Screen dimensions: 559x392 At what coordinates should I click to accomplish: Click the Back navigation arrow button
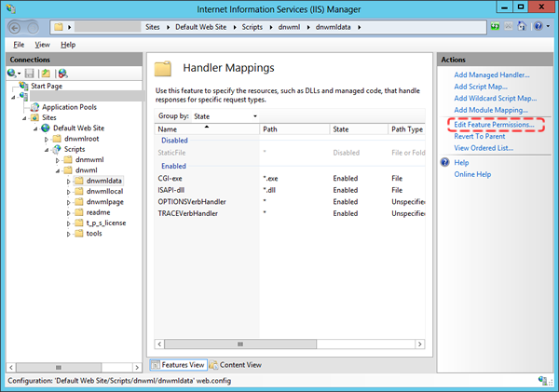click(14, 28)
